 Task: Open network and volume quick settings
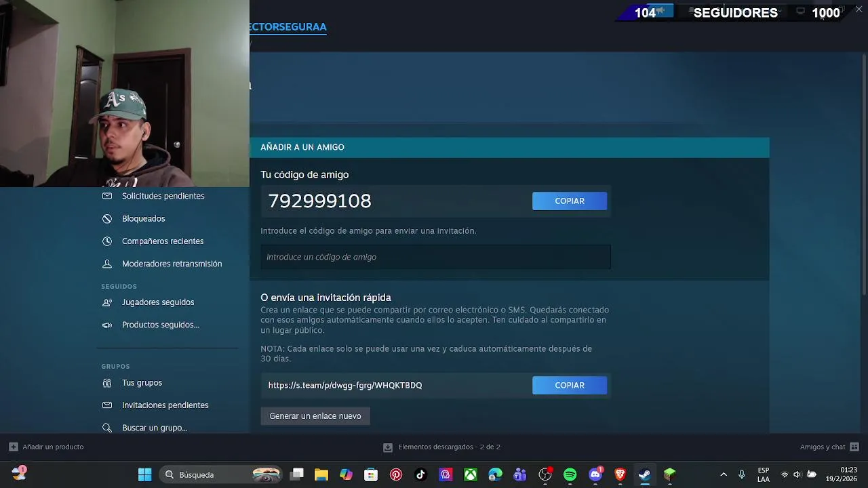(797, 475)
